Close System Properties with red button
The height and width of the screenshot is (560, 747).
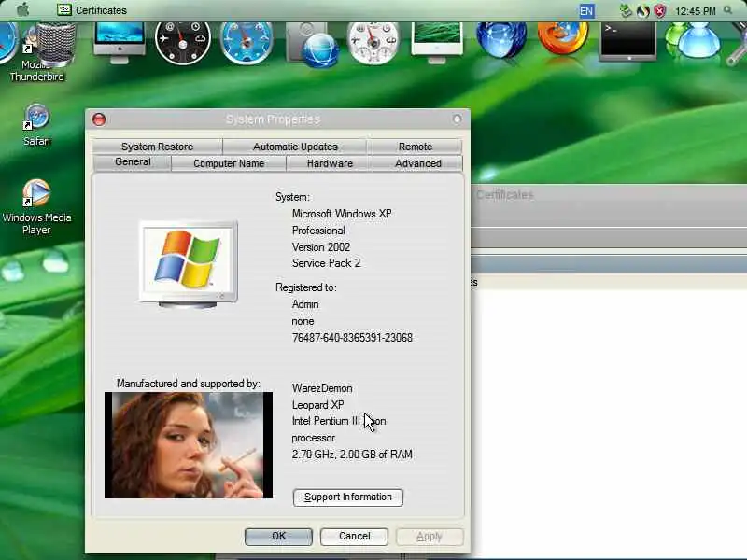point(99,119)
